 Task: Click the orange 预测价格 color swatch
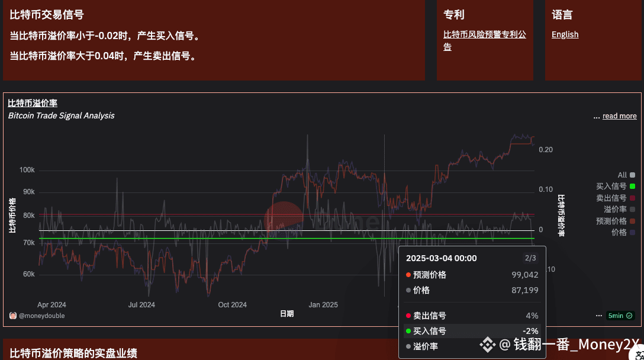tap(633, 221)
